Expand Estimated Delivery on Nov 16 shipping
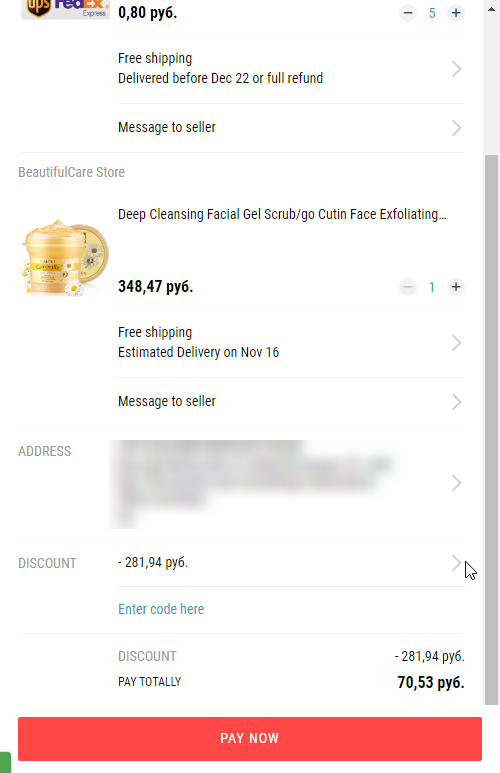The width and height of the screenshot is (500, 773). (x=291, y=343)
